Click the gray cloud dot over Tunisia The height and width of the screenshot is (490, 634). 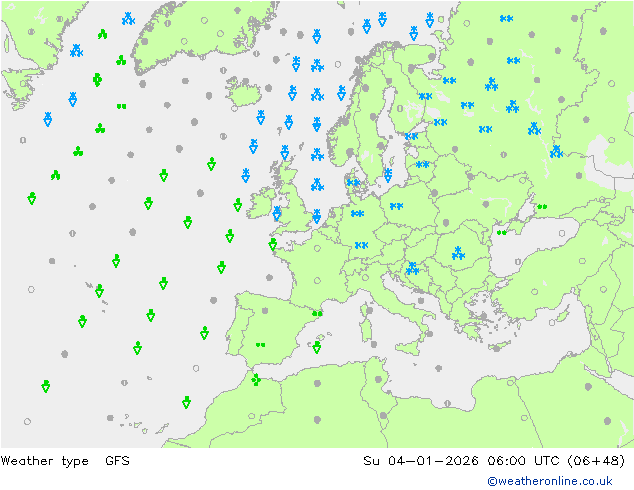378,379
